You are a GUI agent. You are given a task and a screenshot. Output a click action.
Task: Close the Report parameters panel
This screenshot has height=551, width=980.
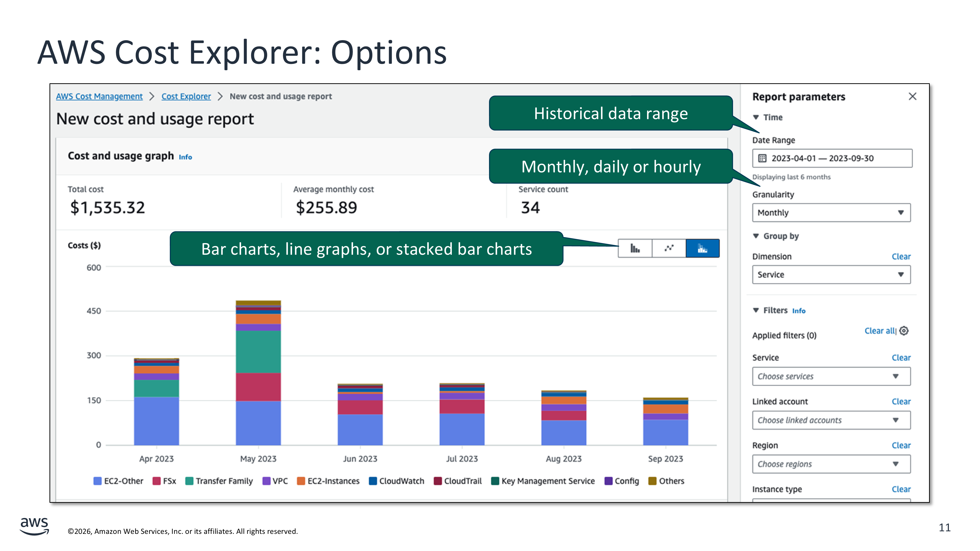(912, 96)
